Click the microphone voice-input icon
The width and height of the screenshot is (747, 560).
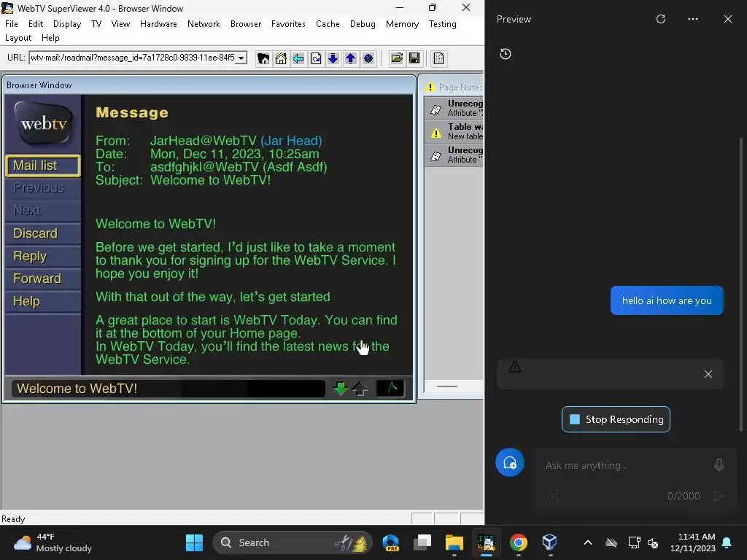click(x=719, y=464)
